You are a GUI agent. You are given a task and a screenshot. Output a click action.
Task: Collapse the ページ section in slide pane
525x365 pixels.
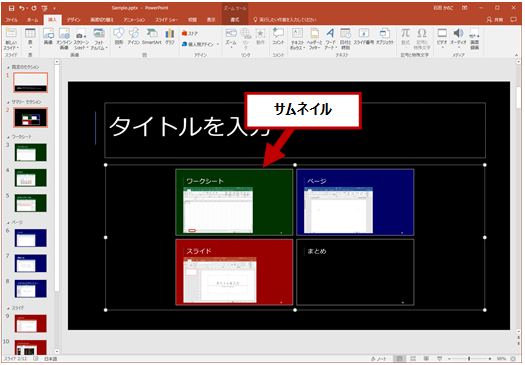8,222
